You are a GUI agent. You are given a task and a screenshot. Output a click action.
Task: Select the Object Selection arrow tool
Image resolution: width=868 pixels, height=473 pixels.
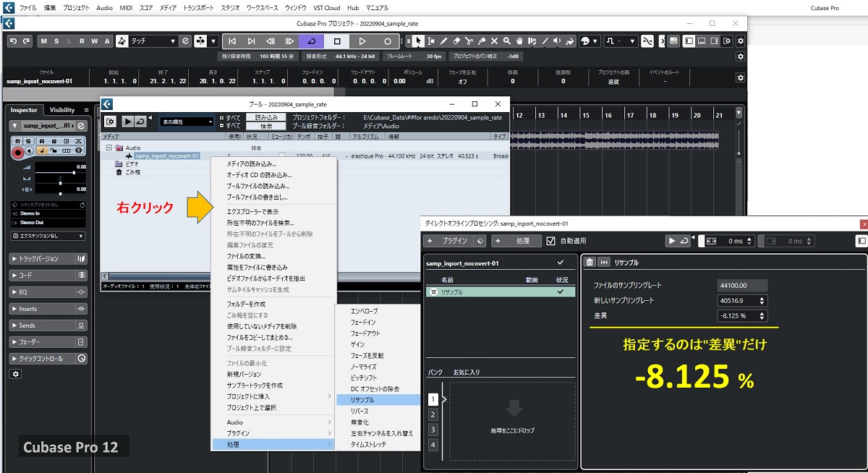tap(417, 41)
